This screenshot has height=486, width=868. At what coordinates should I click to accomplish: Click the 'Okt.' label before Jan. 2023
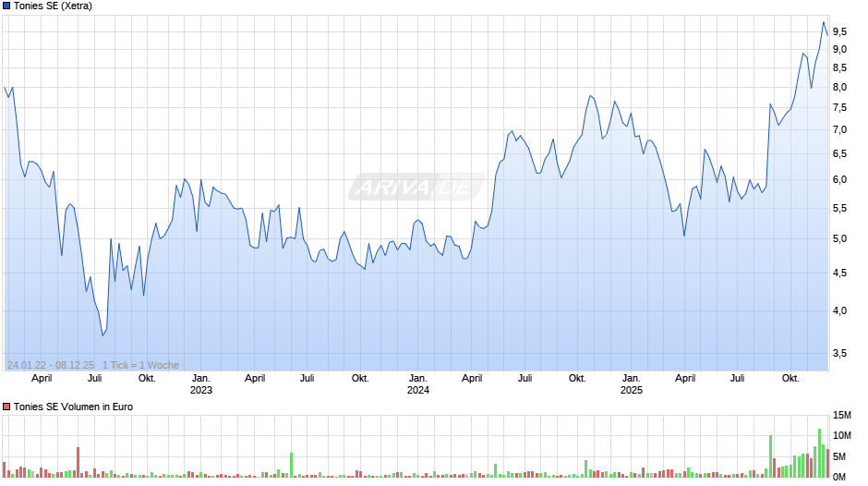(147, 378)
